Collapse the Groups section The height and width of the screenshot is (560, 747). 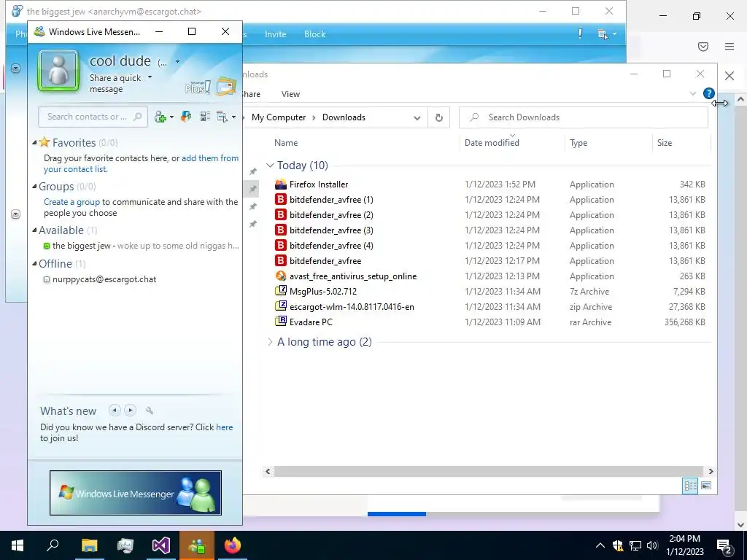34,186
